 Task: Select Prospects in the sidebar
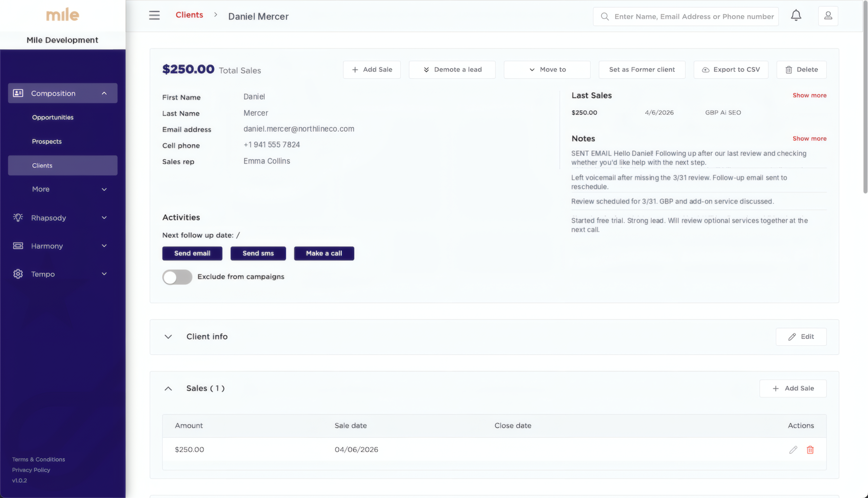(x=47, y=141)
